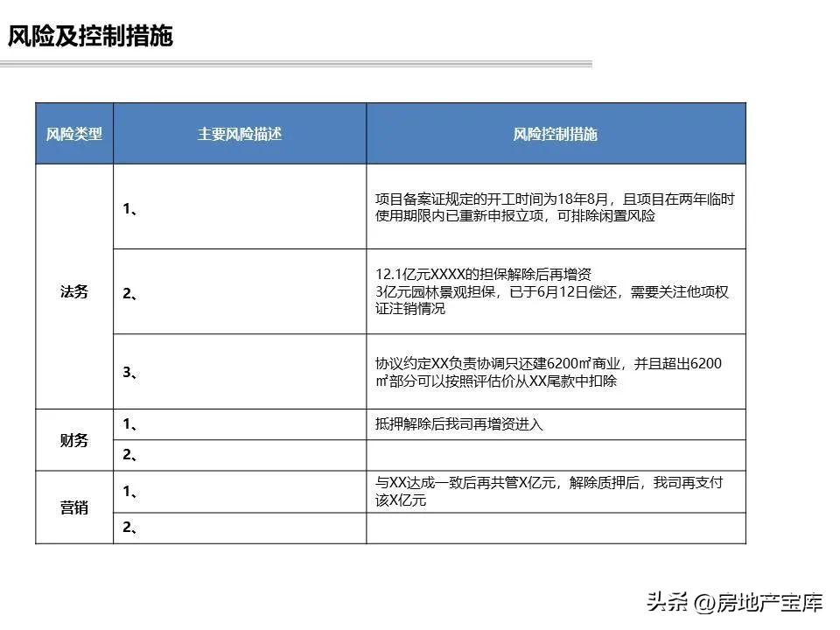The height and width of the screenshot is (630, 840).
Task: Select the 财务 risk category cell
Action: point(74,440)
